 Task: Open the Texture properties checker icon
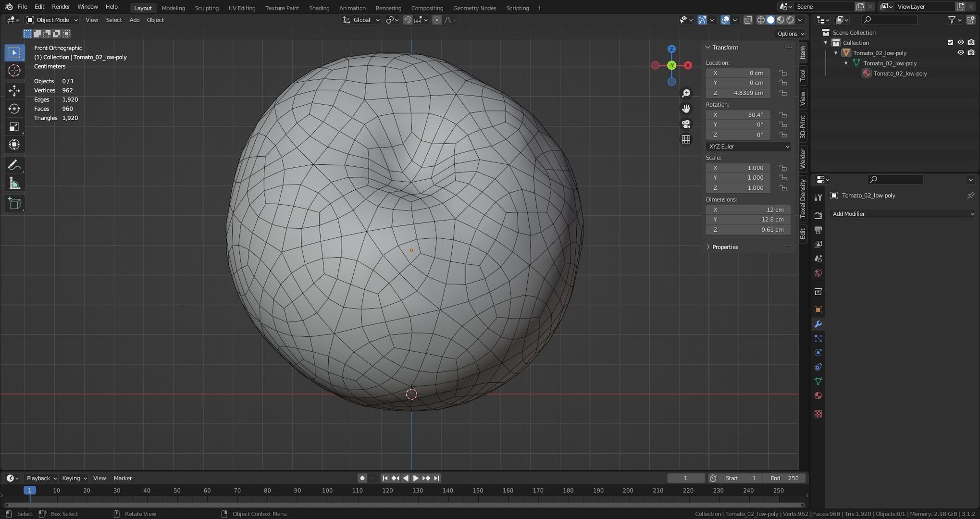818,414
